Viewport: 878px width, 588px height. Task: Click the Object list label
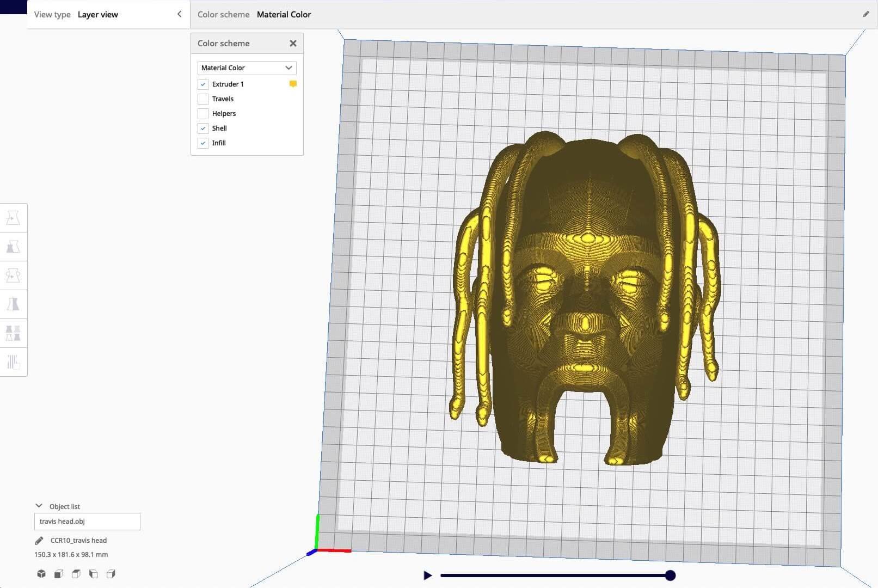(x=65, y=506)
